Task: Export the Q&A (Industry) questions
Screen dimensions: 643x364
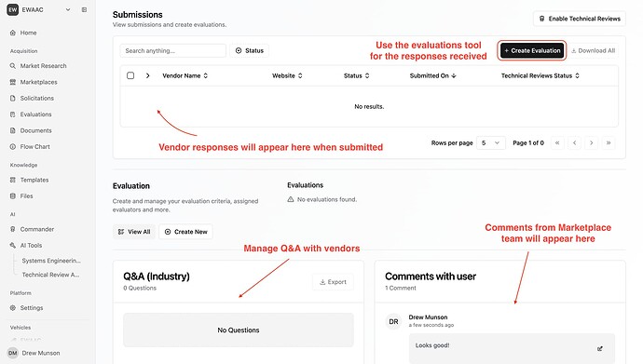Action: point(333,282)
